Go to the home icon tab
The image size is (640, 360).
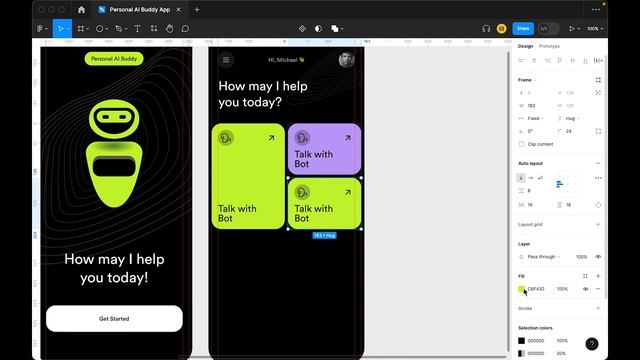82,9
